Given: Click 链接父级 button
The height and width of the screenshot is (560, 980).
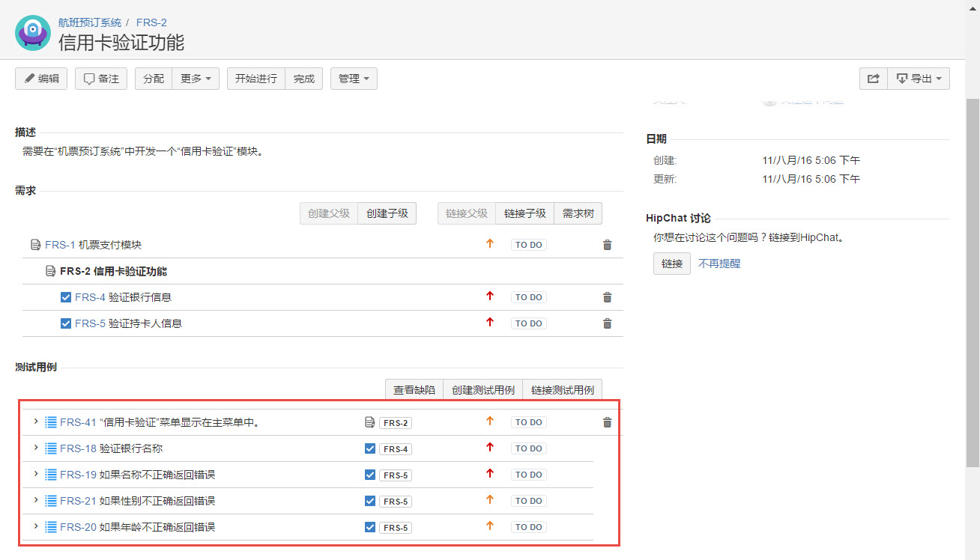Looking at the screenshot, I should 467,213.
